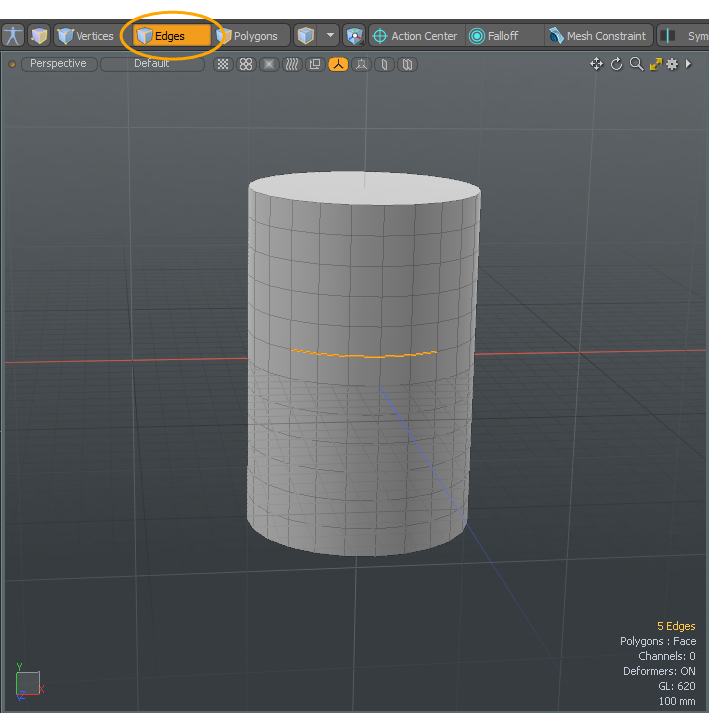Click the checkerboard icon in viewport header

click(x=223, y=64)
